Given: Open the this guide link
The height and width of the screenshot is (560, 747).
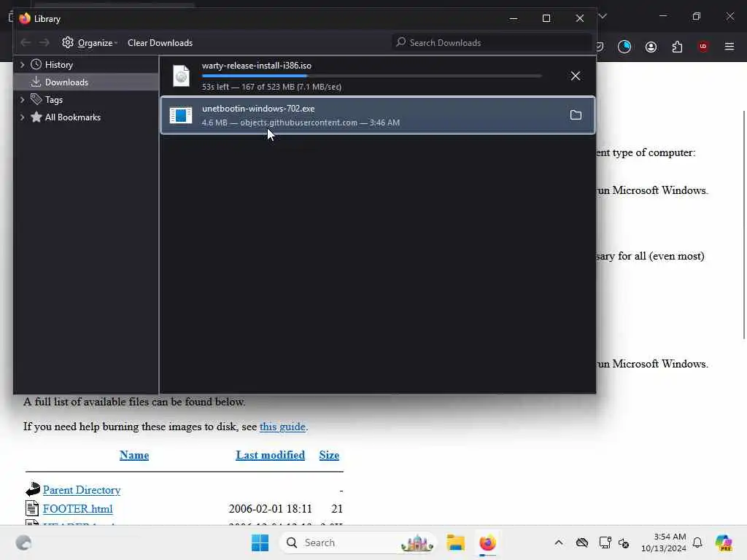Looking at the screenshot, I should pos(282,427).
